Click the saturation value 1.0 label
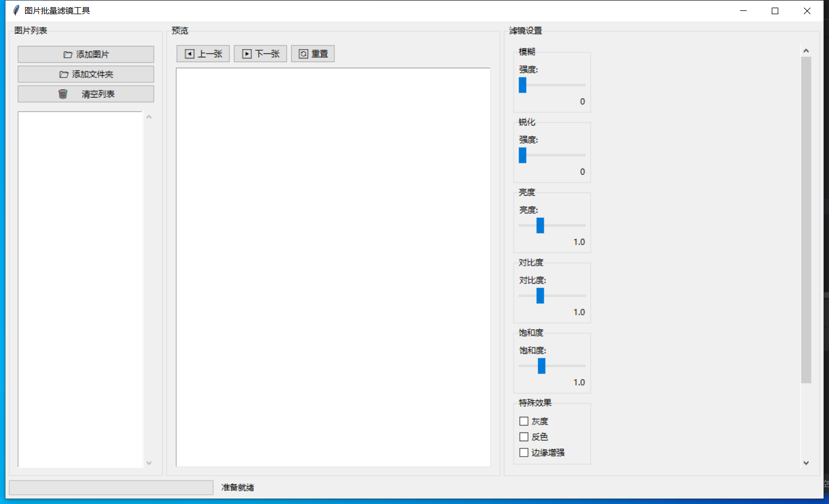This screenshot has height=504, width=829. pos(579,382)
